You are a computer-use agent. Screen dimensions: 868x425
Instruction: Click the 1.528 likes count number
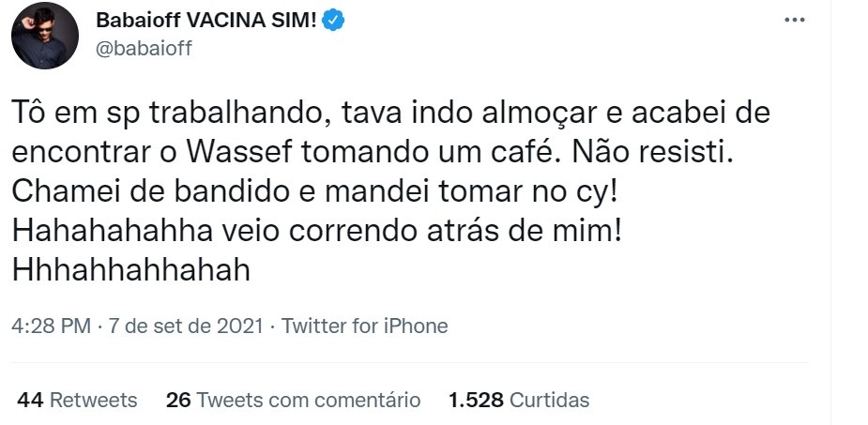(476, 400)
